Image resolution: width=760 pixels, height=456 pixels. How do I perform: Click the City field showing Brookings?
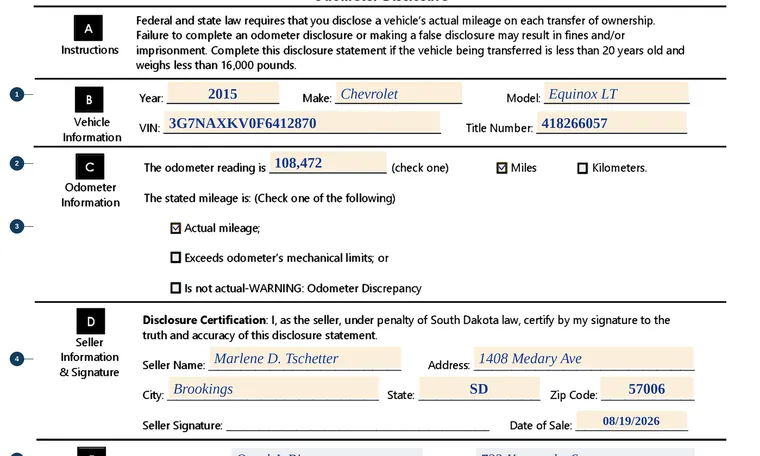tap(273, 389)
